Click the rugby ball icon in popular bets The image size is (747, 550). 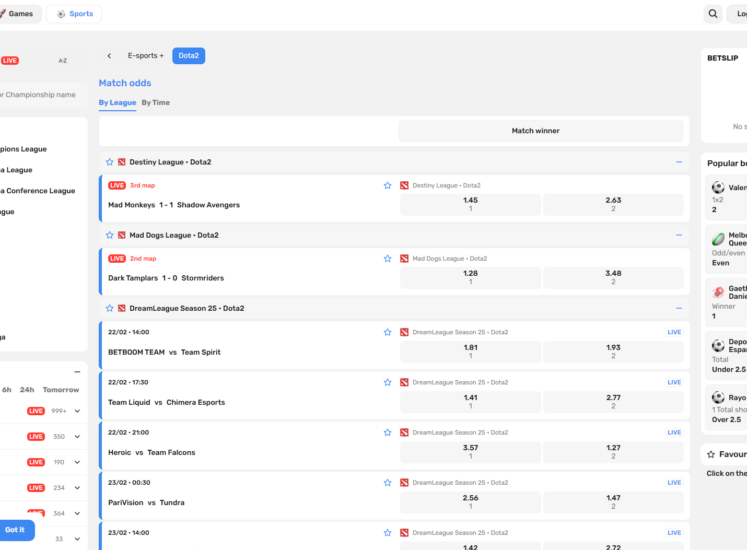click(717, 239)
